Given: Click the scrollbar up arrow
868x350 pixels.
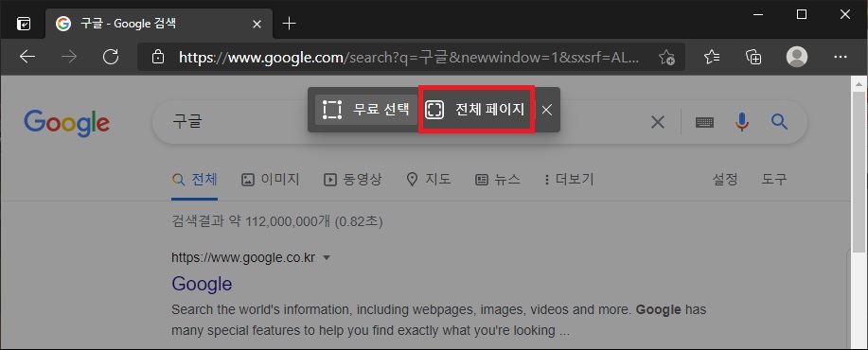Looking at the screenshot, I should coord(859,84).
